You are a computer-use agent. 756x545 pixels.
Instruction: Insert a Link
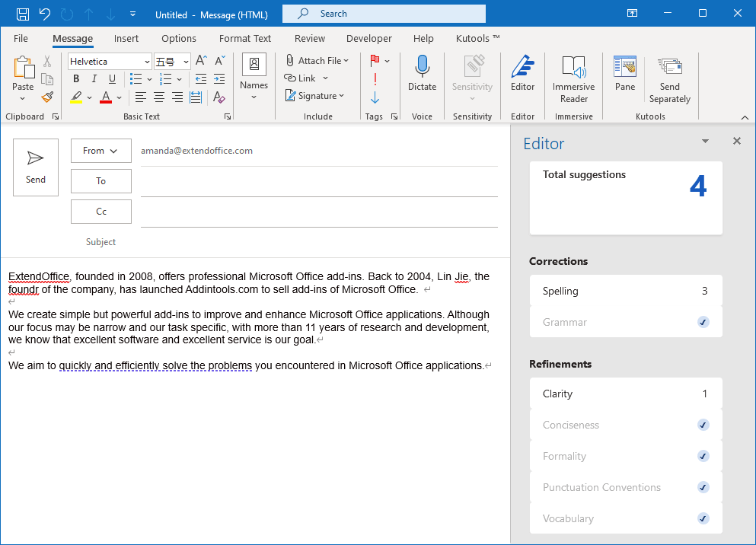coord(306,78)
